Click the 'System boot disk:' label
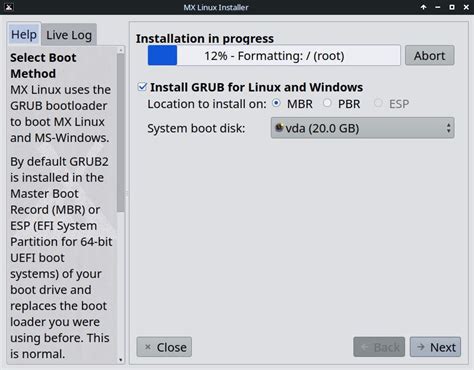The width and height of the screenshot is (474, 370). [x=196, y=128]
